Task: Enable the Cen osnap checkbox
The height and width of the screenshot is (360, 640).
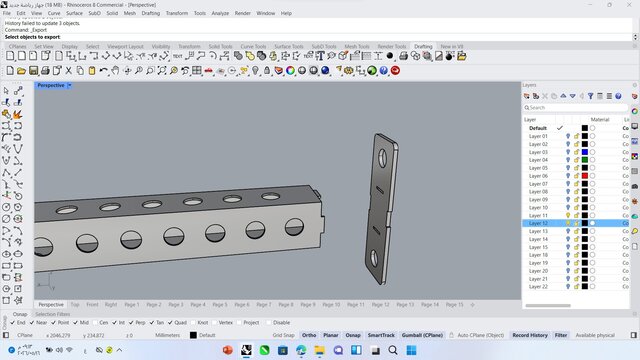Action: tap(95, 322)
